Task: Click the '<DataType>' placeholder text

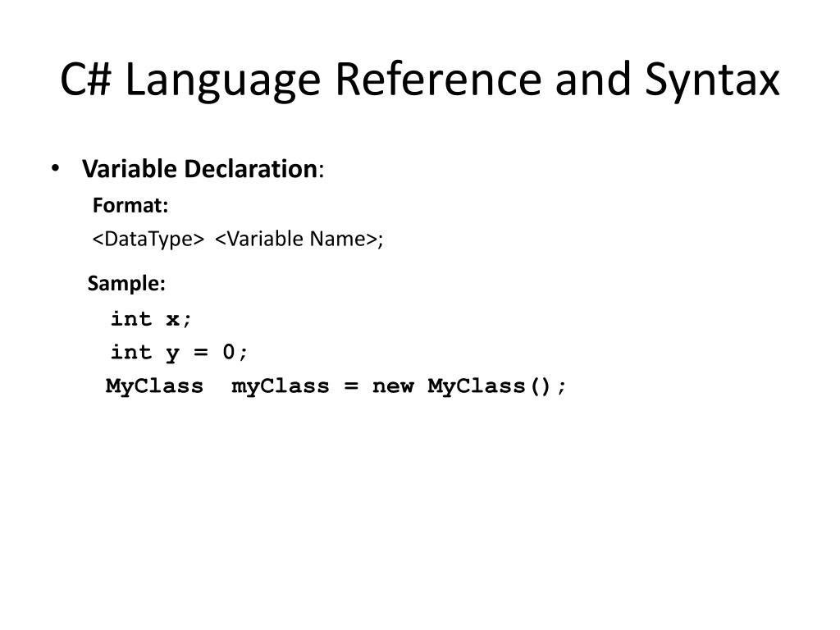Action: [148, 239]
